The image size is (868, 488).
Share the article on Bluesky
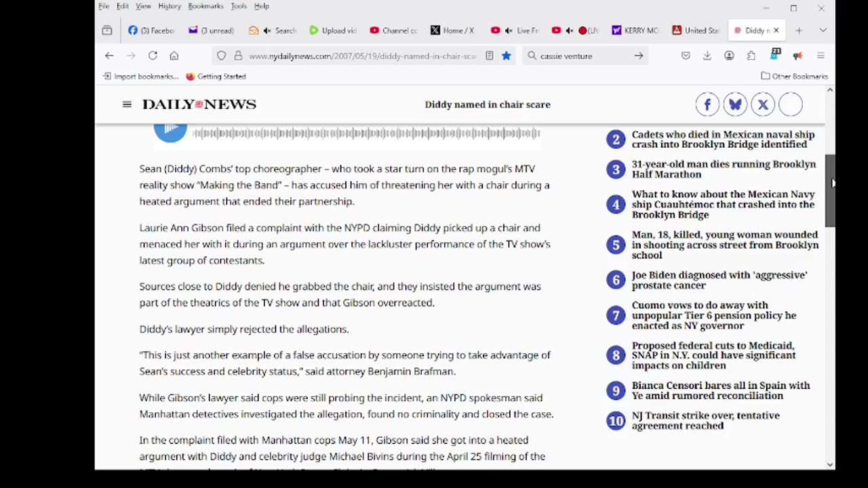[x=735, y=104]
